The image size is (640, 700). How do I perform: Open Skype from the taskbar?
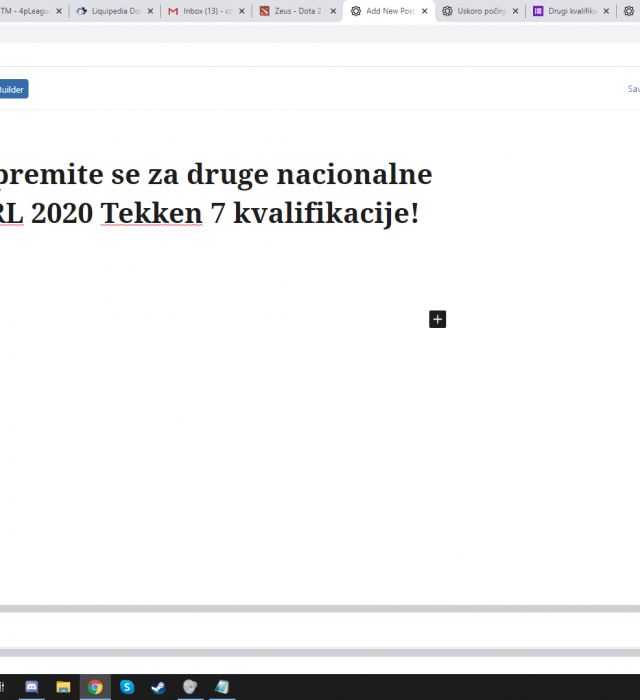127,687
